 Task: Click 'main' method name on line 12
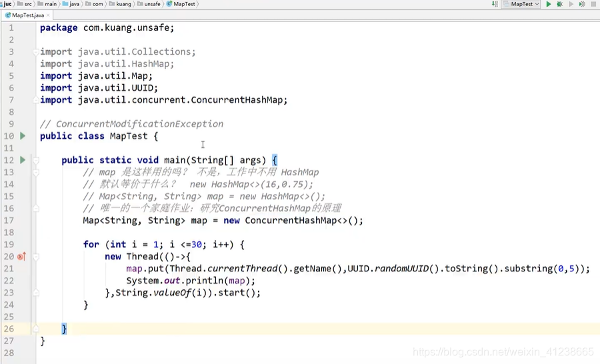[175, 160]
